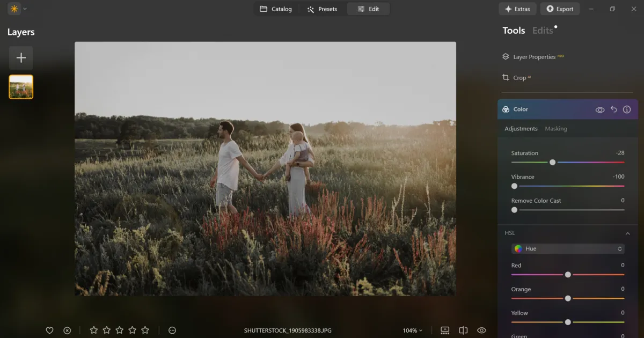644x338 pixels.
Task: Reset Color tool with undo arrow
Action: (614, 109)
